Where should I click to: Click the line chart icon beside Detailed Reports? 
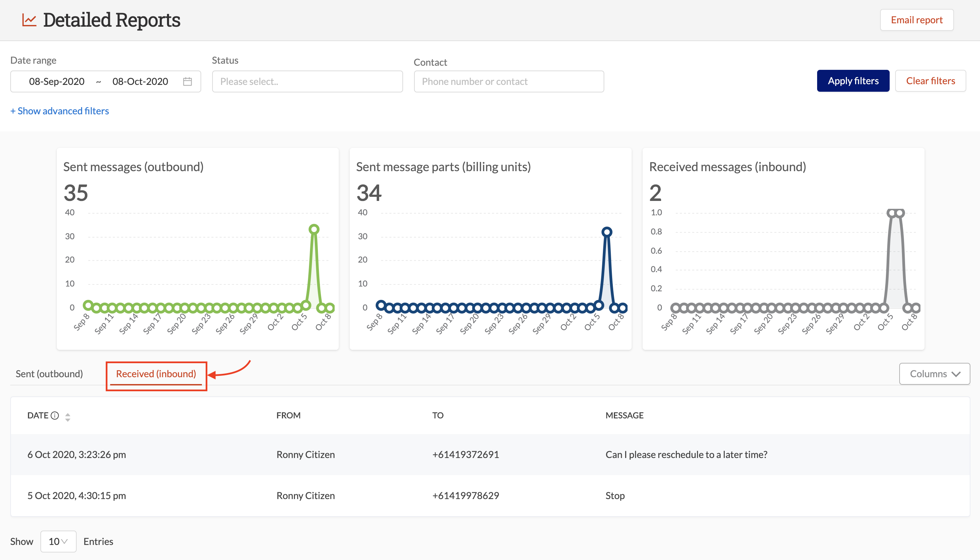(x=28, y=20)
